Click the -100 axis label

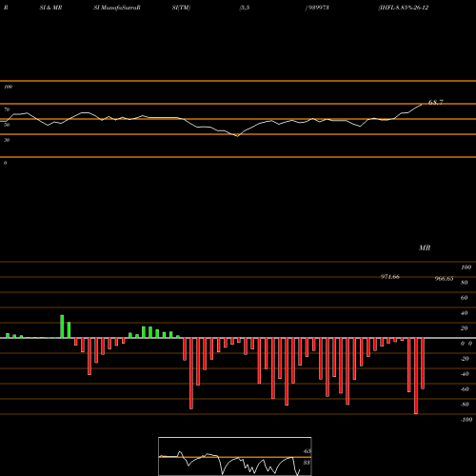(x=466, y=420)
